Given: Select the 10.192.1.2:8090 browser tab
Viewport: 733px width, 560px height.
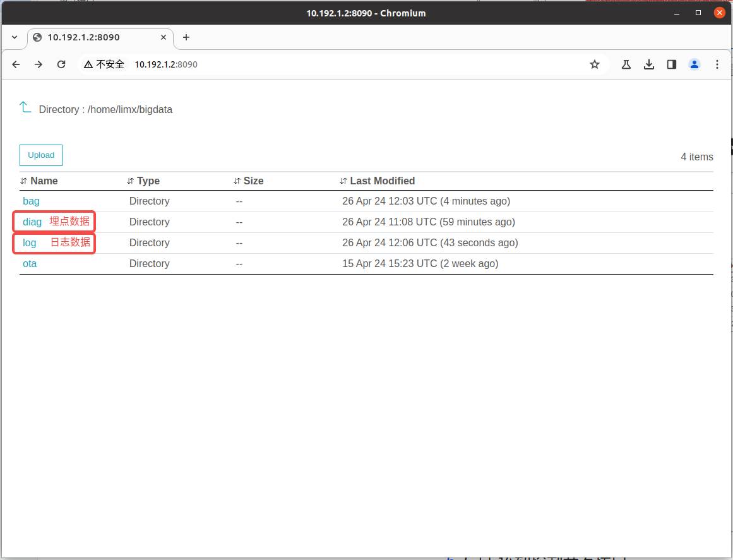Looking at the screenshot, I should [x=100, y=37].
